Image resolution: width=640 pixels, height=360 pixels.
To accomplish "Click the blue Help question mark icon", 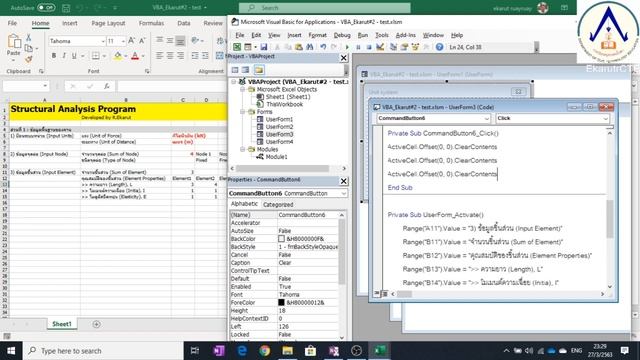I will (x=439, y=47).
